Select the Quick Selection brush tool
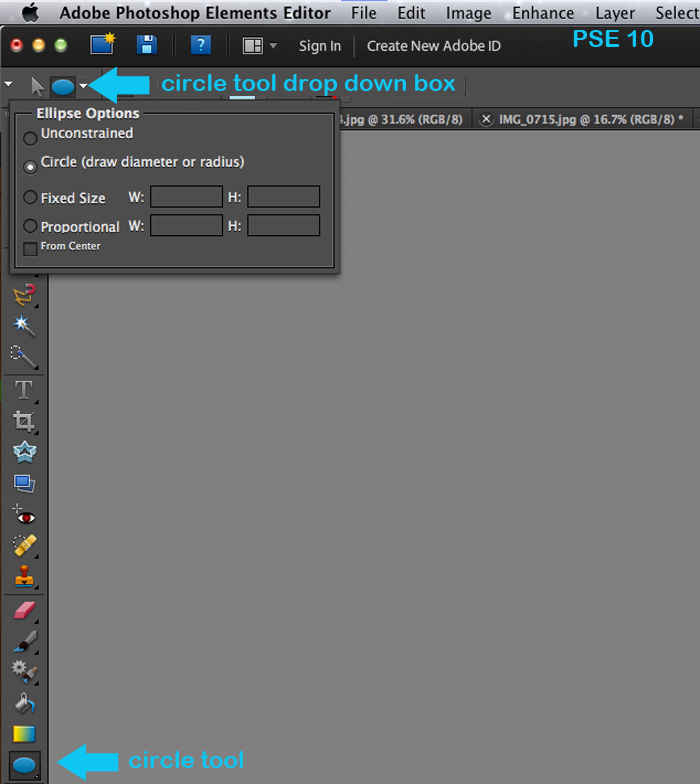This screenshot has width=700, height=784. click(x=24, y=357)
